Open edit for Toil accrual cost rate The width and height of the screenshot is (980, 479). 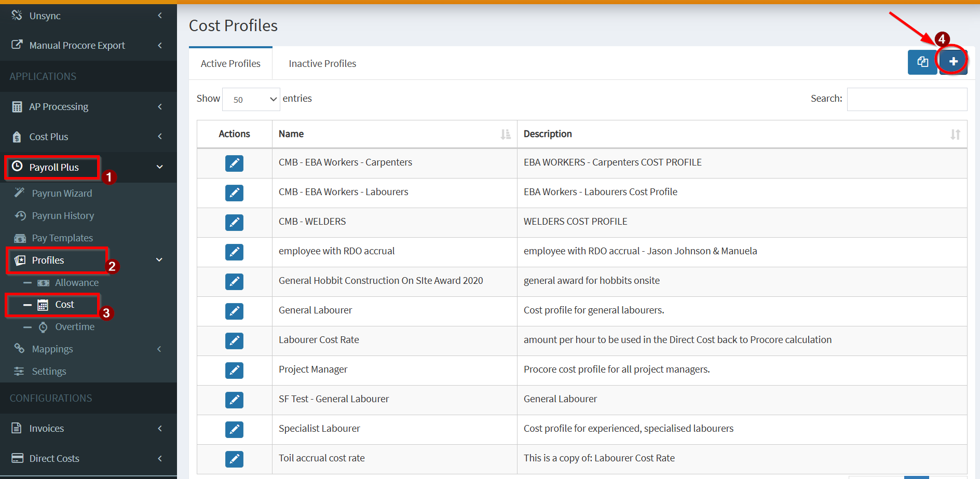tap(234, 459)
